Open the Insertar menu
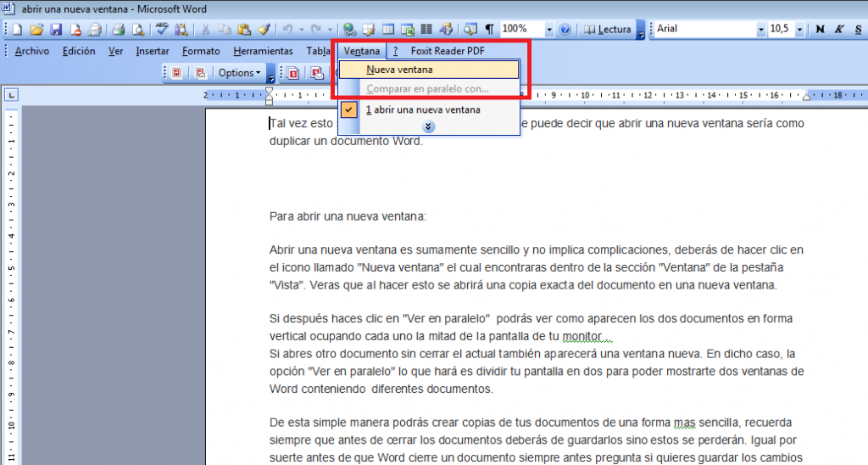Image resolution: width=868 pixels, height=465 pixels. tap(153, 51)
